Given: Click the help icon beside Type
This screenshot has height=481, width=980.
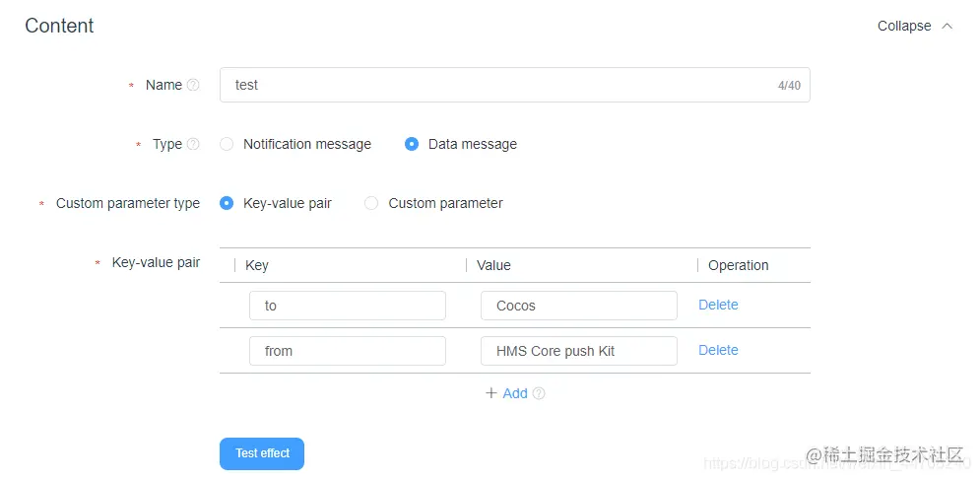Looking at the screenshot, I should tap(193, 145).
